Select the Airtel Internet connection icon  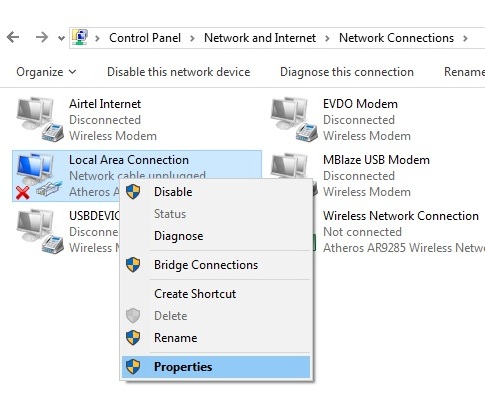click(40, 119)
